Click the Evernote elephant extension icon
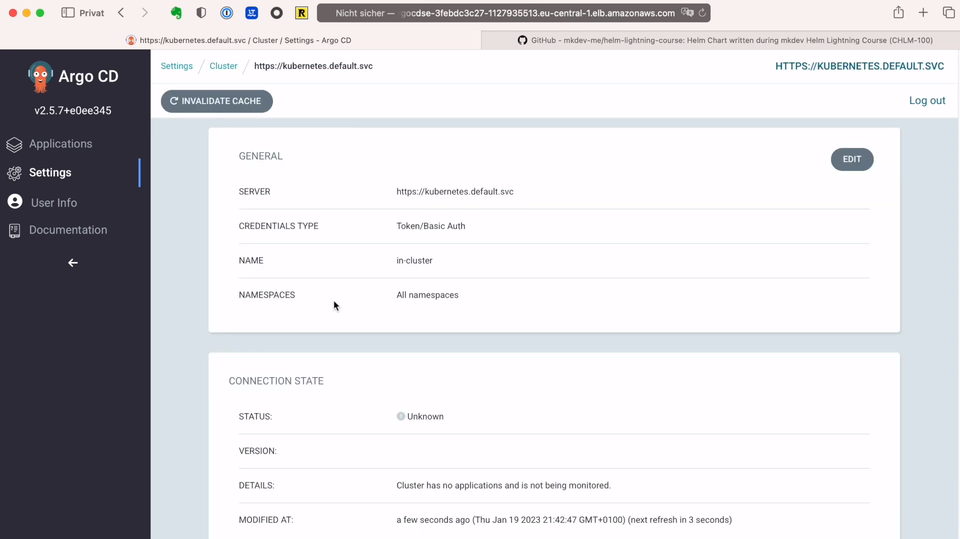This screenshot has height=539, width=960. (176, 13)
